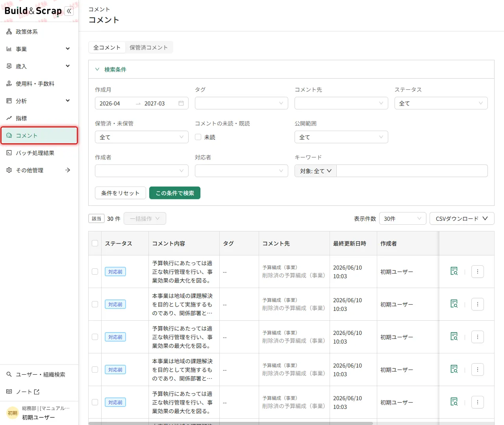Click the ノート book icon
Image resolution: width=504 pixels, height=425 pixels.
click(x=9, y=392)
